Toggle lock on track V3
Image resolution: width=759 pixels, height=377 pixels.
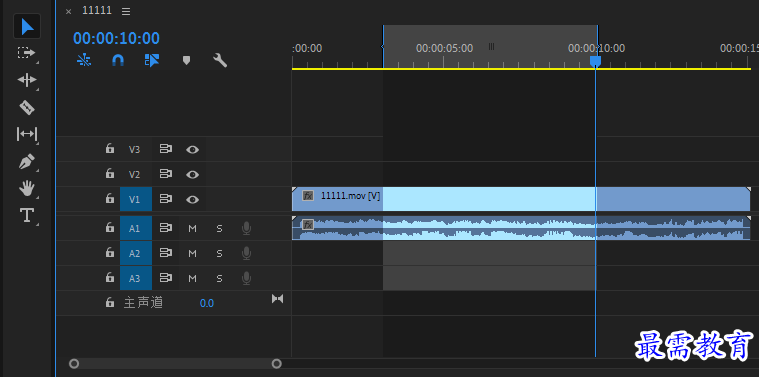110,149
